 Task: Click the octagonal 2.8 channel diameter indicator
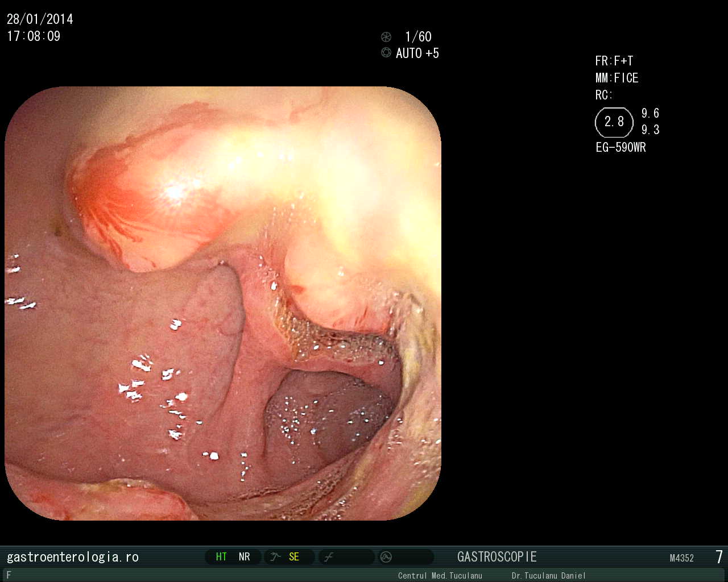pos(614,122)
